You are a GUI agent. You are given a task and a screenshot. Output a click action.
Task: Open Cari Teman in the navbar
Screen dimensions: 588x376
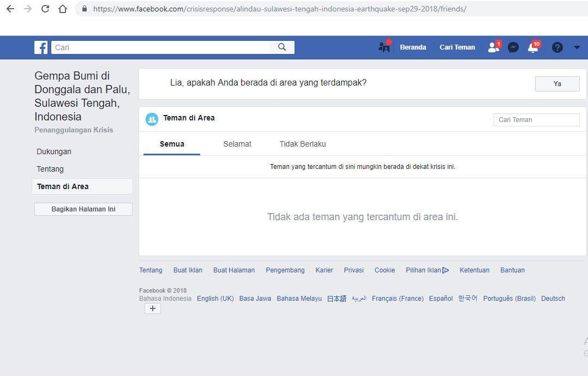pos(457,47)
